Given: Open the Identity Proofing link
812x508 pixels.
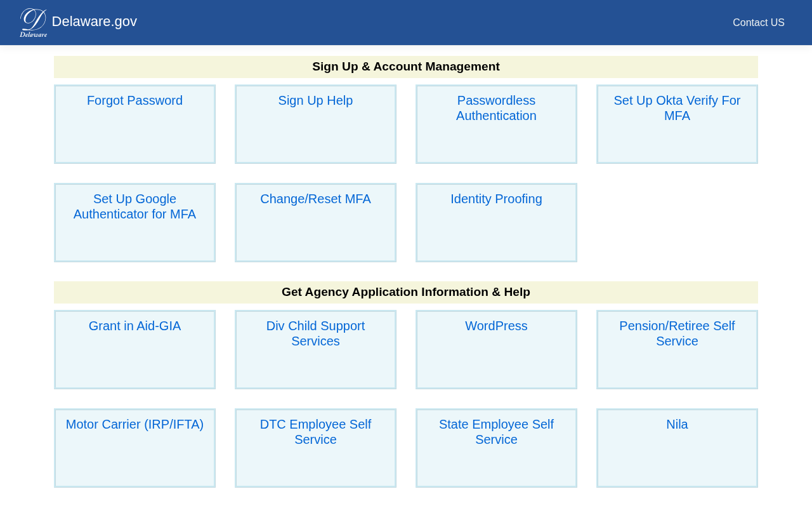Looking at the screenshot, I should (496, 199).
